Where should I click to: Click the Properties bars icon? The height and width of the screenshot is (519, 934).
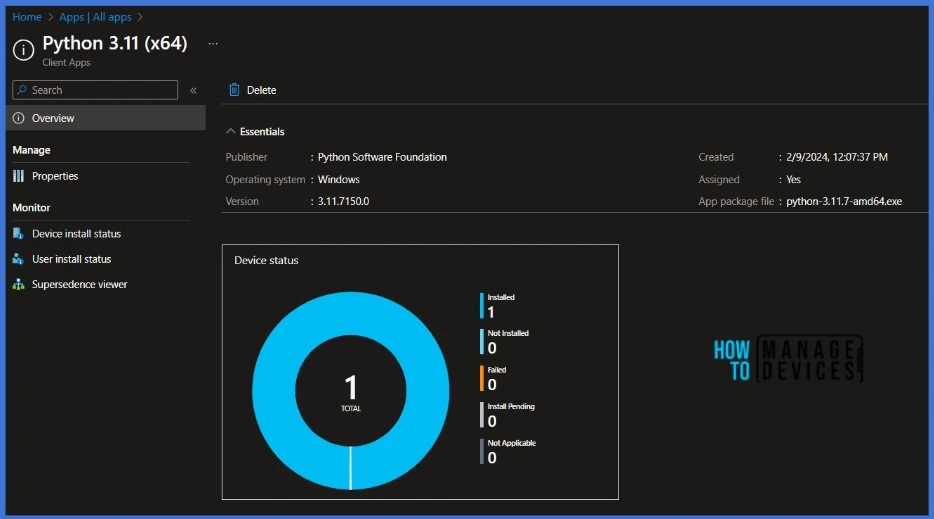point(18,176)
